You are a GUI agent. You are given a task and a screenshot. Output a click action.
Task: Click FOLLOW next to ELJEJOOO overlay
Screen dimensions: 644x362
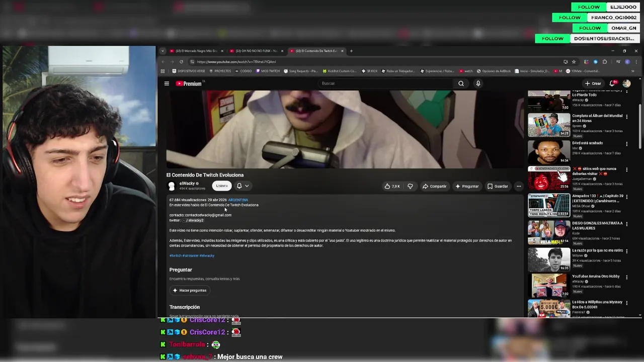click(589, 7)
